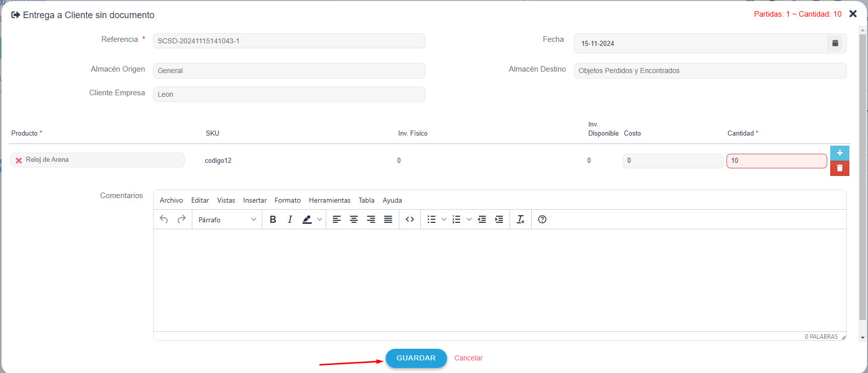Viewport: 868px width, 373px height.
Task: Clear text formatting
Action: pyautogui.click(x=521, y=219)
